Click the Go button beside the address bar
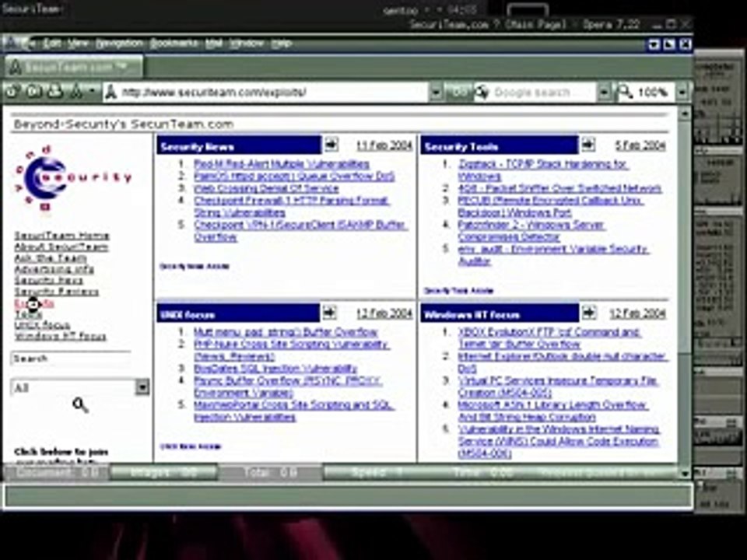The width and height of the screenshot is (747, 560). tap(459, 92)
